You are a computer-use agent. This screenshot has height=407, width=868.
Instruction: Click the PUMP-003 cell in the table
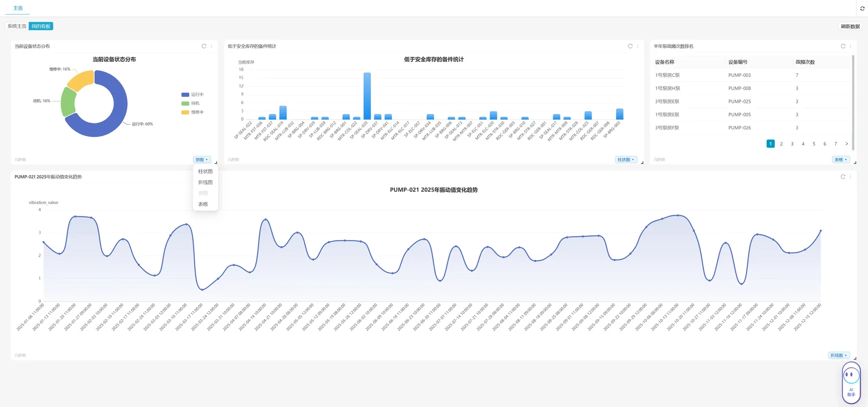739,75
